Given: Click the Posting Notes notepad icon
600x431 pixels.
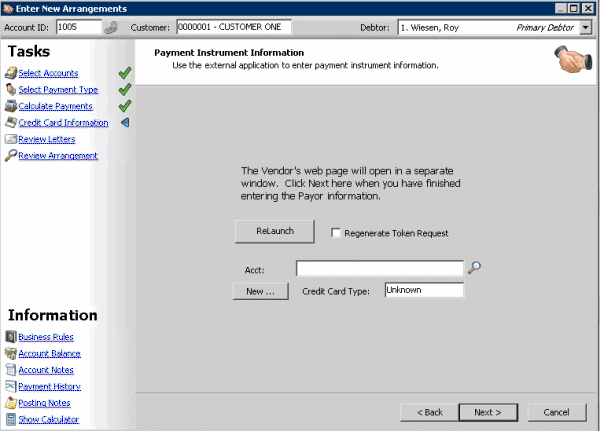Looking at the screenshot, I should pos(11,403).
